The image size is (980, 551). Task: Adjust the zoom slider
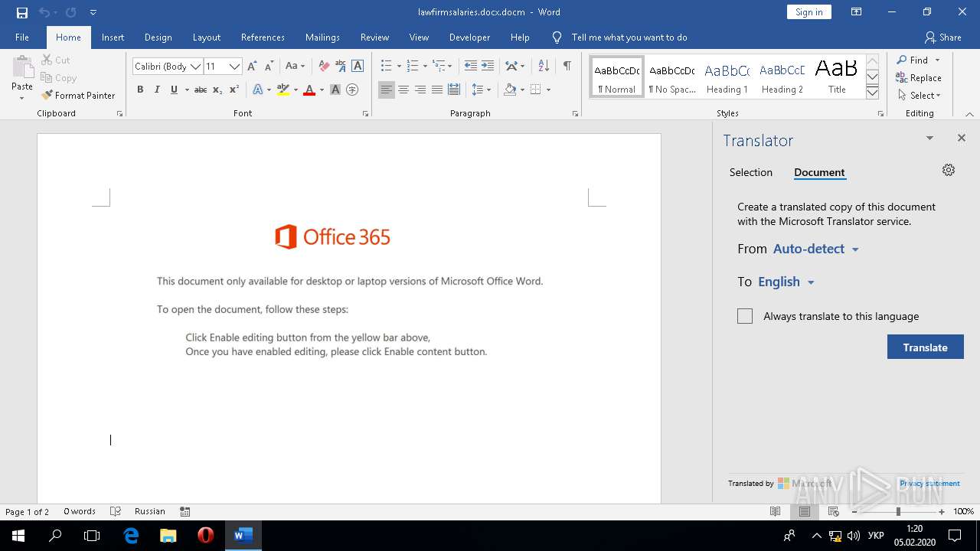898,511
